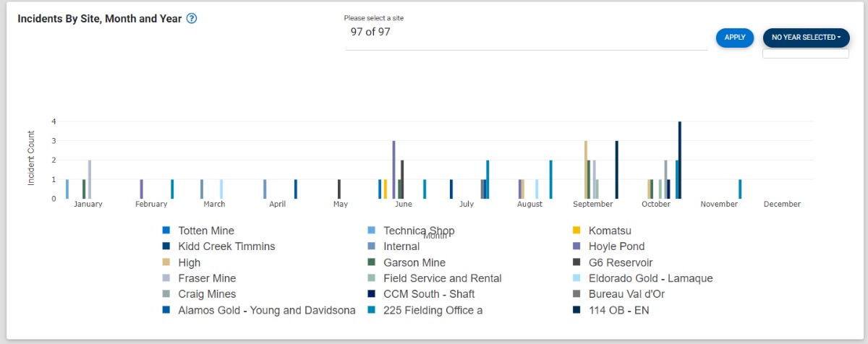
Task: Click the APPLY button
Action: click(735, 38)
